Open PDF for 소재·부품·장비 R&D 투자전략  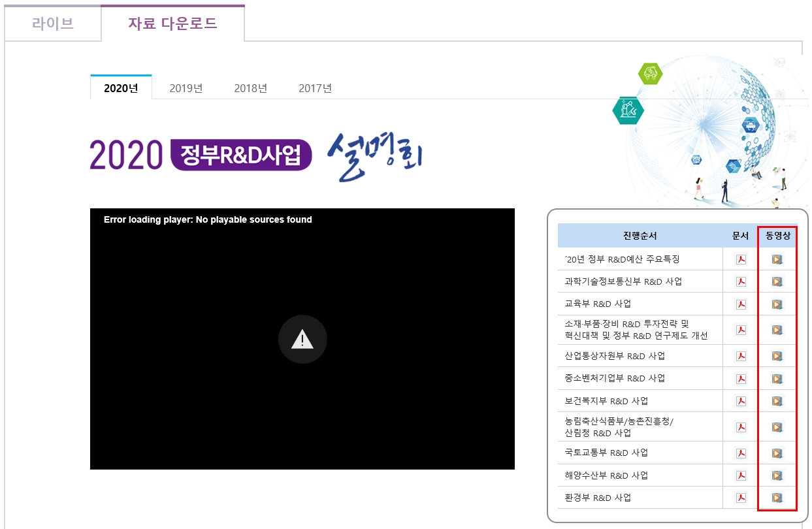point(741,330)
